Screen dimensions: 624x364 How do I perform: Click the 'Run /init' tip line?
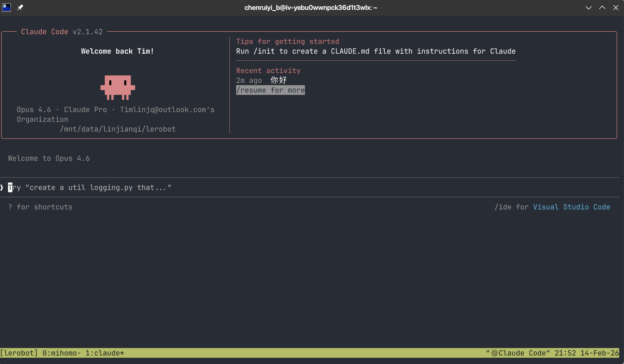(x=376, y=51)
